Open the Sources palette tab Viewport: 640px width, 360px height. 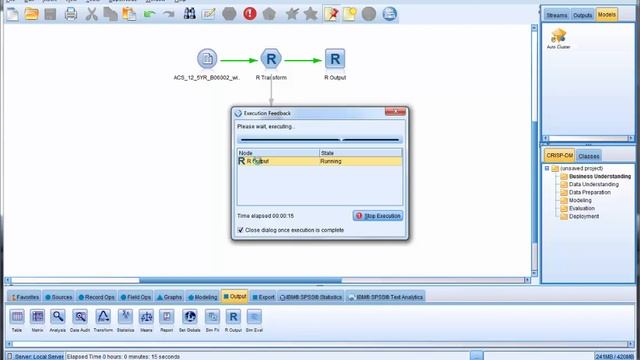point(59,297)
